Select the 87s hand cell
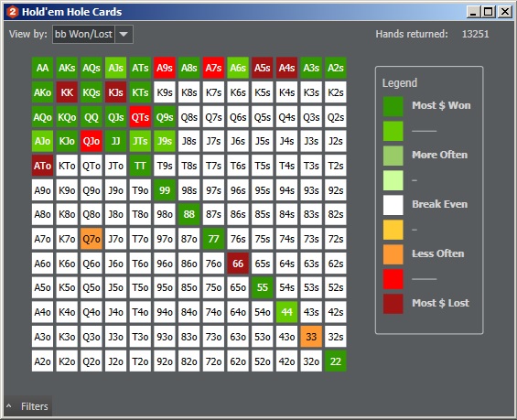Screen dimensions: 517x420 213,214
